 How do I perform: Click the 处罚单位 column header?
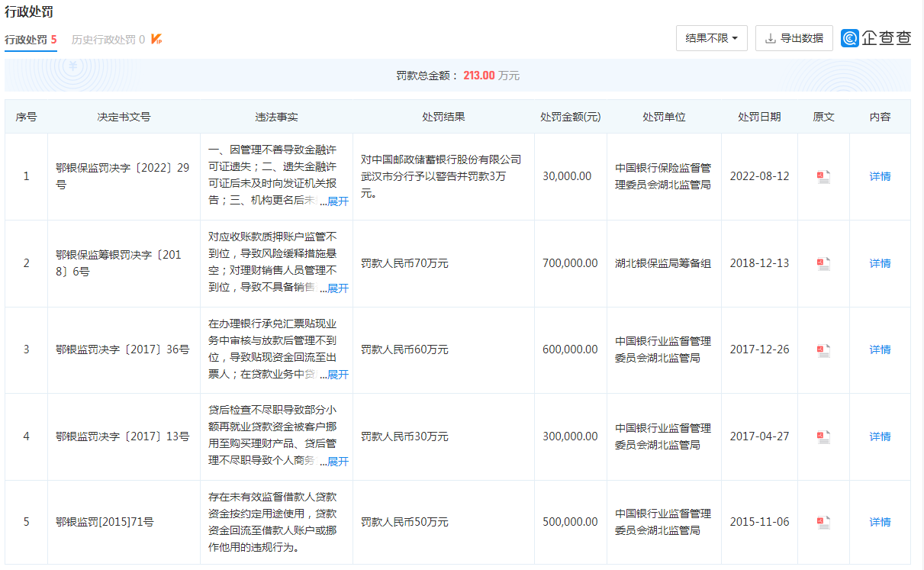[664, 118]
